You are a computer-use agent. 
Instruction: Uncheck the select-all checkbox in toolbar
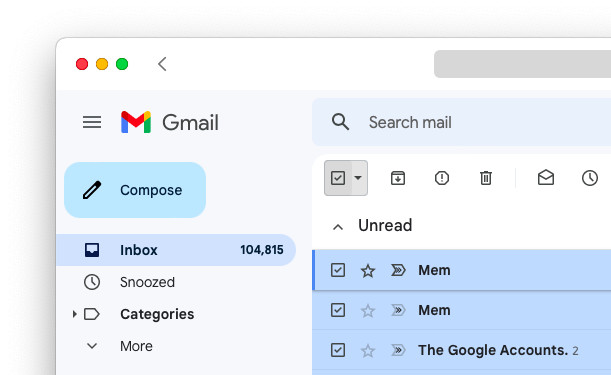[338, 178]
